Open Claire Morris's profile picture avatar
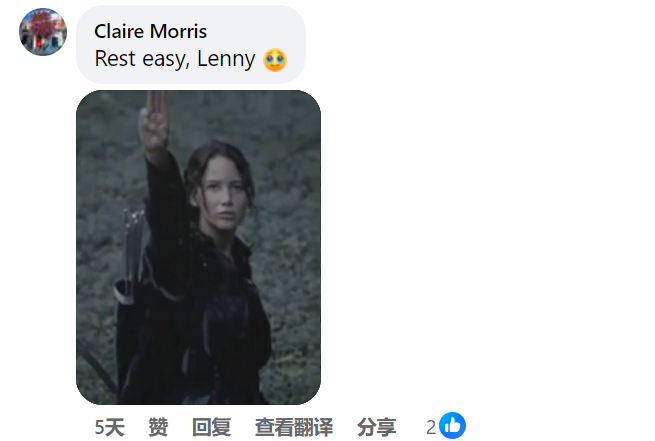This screenshot has width=655, height=441. (x=43, y=32)
